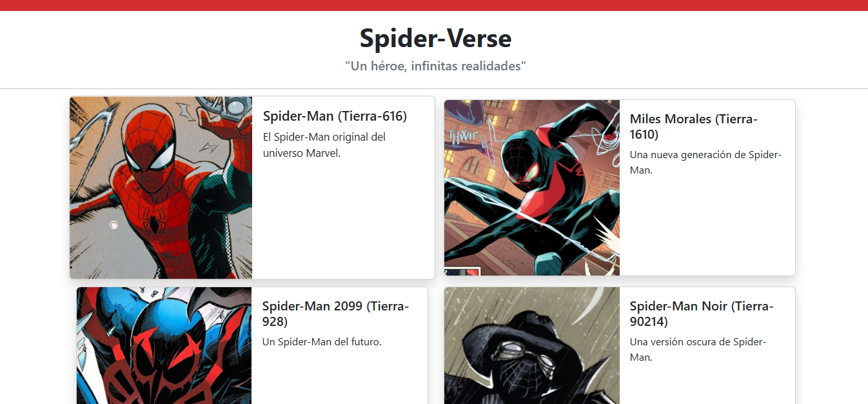This screenshot has height=404, width=868.
Task: Click the red bar at the page top
Action: [x=434, y=5]
